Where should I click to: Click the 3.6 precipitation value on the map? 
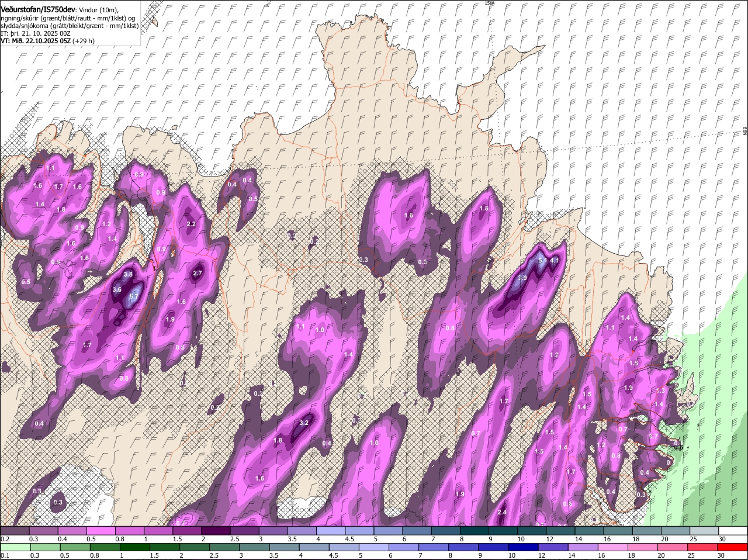pos(117,289)
